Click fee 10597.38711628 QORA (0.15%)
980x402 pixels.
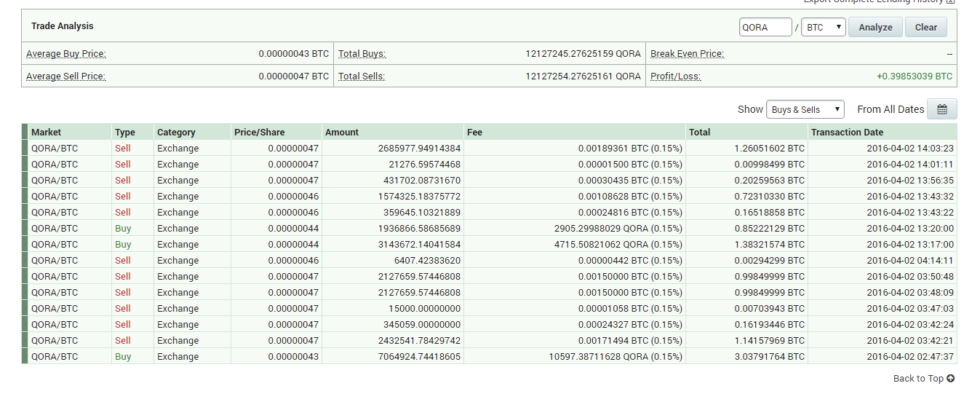point(616,357)
